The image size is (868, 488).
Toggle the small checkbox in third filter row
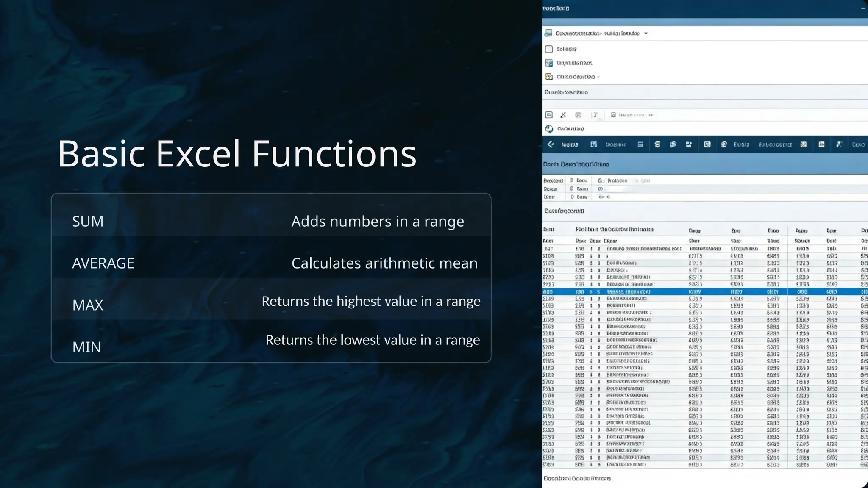[x=572, y=197]
